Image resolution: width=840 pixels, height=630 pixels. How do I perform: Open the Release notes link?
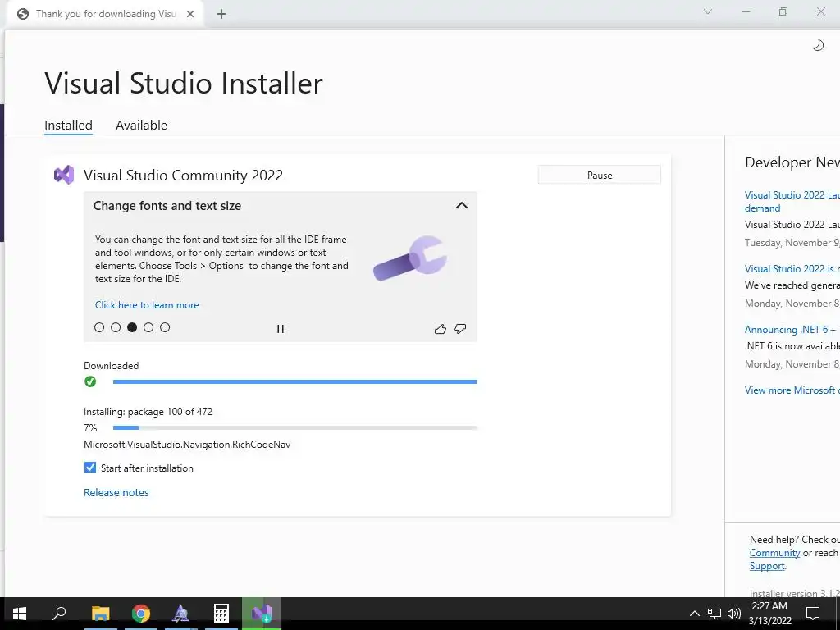pos(116,493)
